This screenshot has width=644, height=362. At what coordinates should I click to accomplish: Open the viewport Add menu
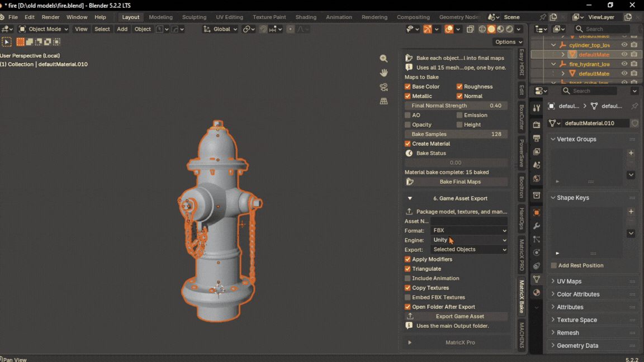[122, 29]
